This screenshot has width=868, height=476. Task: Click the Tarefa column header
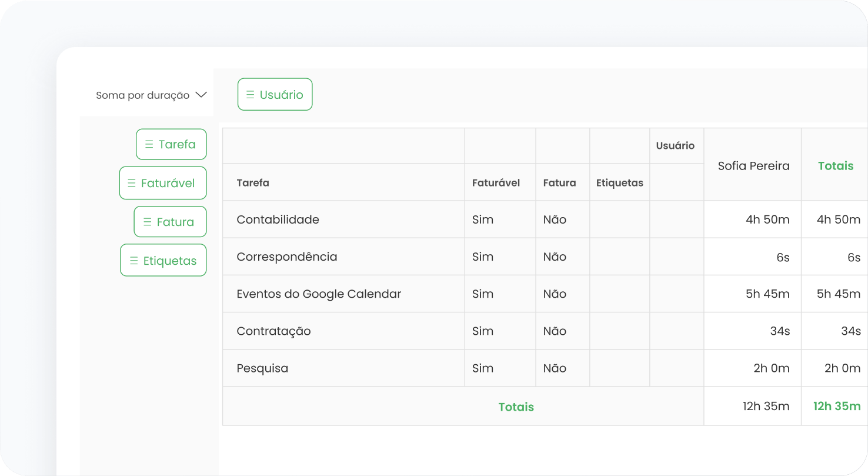point(253,183)
